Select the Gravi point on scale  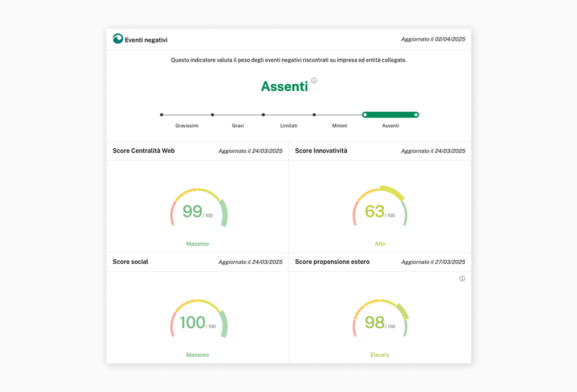tap(213, 115)
